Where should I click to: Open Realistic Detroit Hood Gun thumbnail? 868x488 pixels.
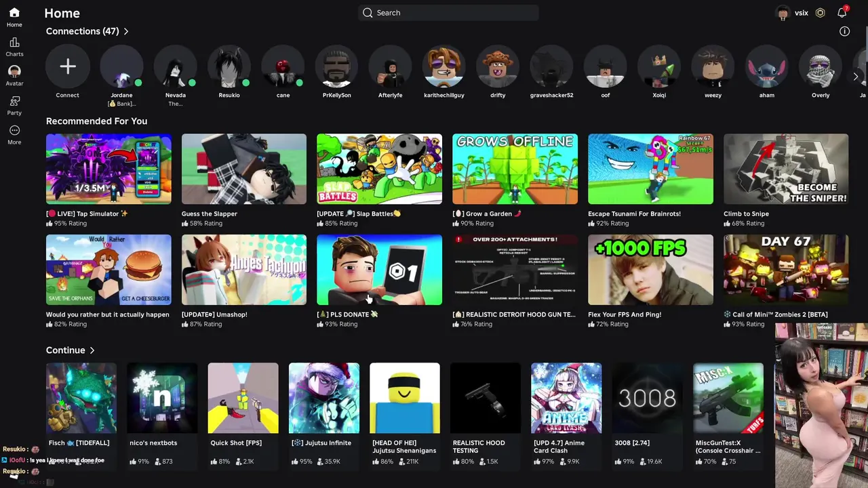tap(515, 270)
